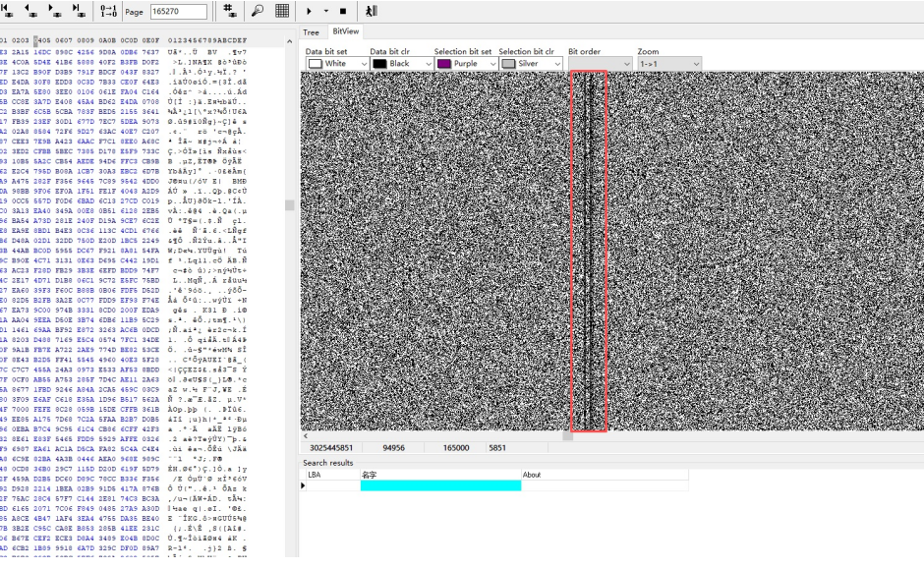This screenshot has height=569, width=924.
Task: Go to the next page
Action: click(54, 10)
